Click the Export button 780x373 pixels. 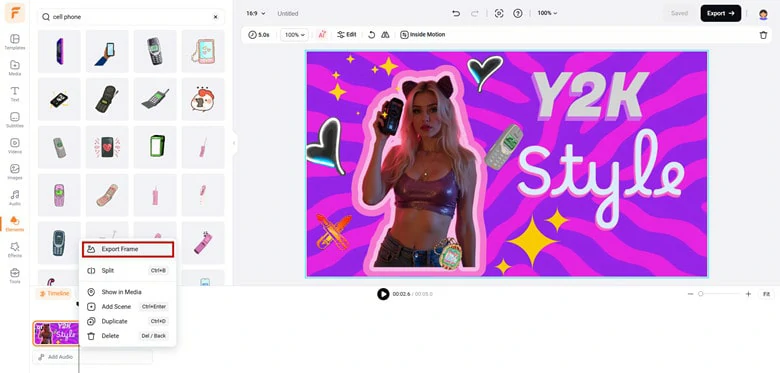click(x=721, y=13)
